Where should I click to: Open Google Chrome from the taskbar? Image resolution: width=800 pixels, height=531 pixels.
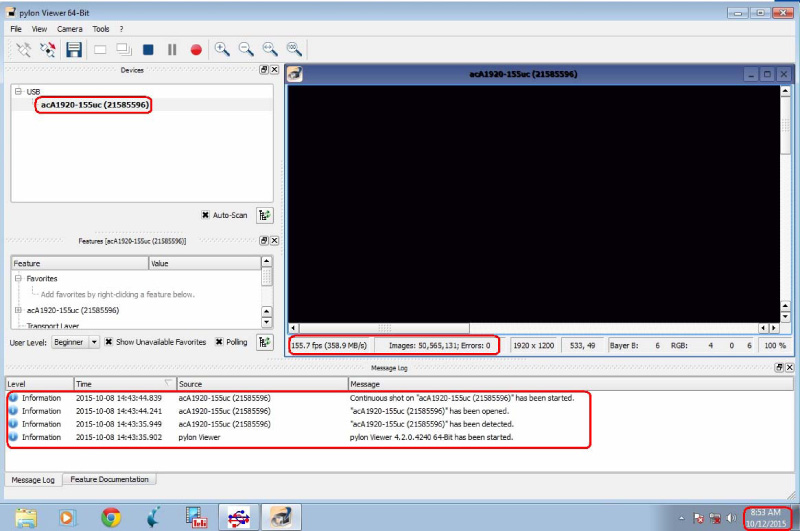(x=111, y=517)
